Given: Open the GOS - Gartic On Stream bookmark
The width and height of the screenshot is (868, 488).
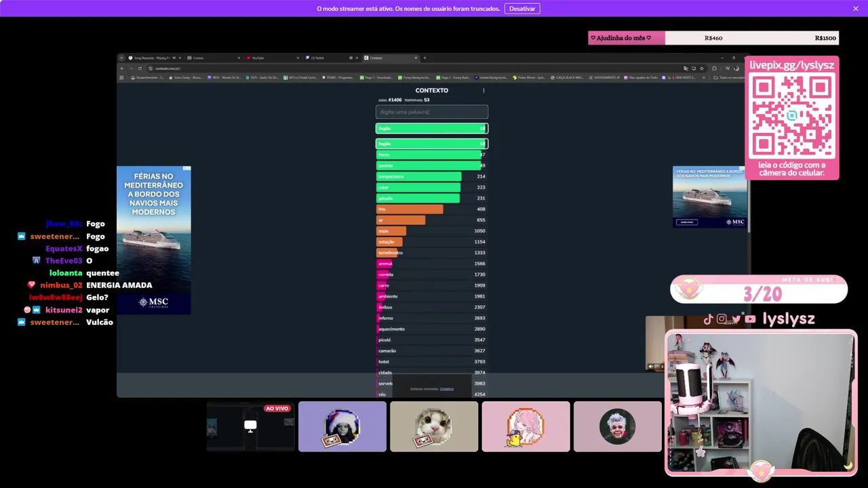Looking at the screenshot, I should click(x=263, y=77).
